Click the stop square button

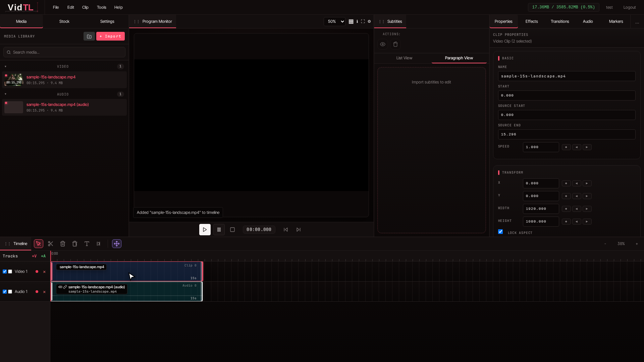232,230
